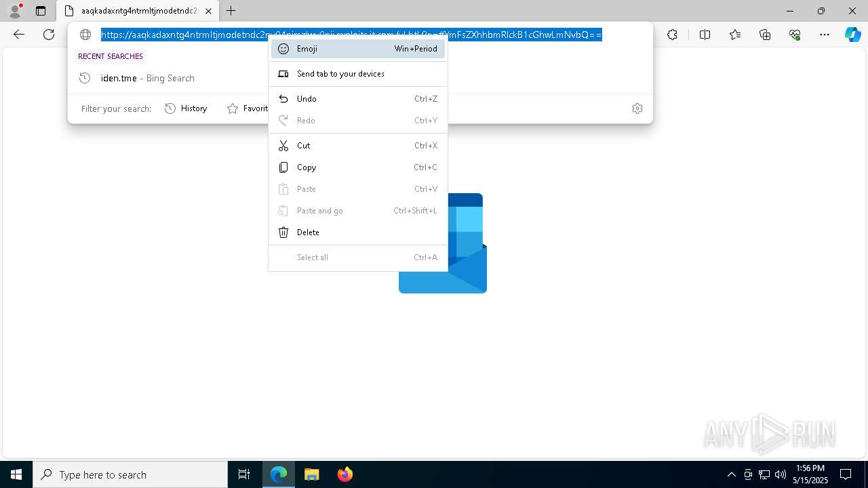Select Copy in context menu
Screen dimensions: 868x488
358,167
